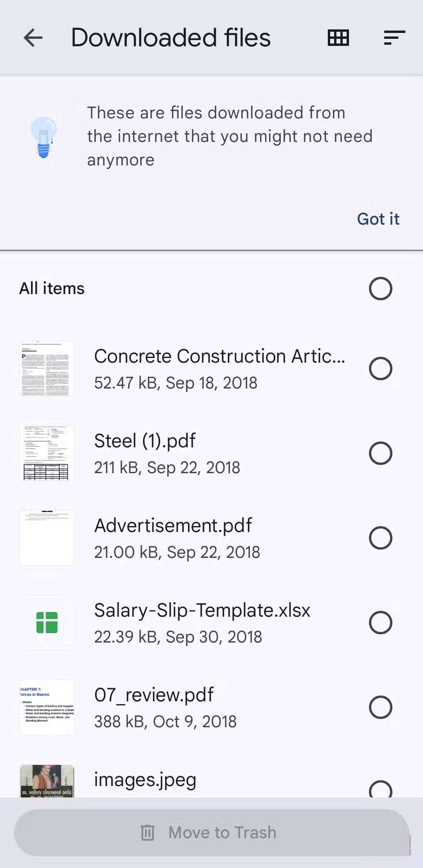
Task: Tap the trash can icon
Action: pos(148,832)
